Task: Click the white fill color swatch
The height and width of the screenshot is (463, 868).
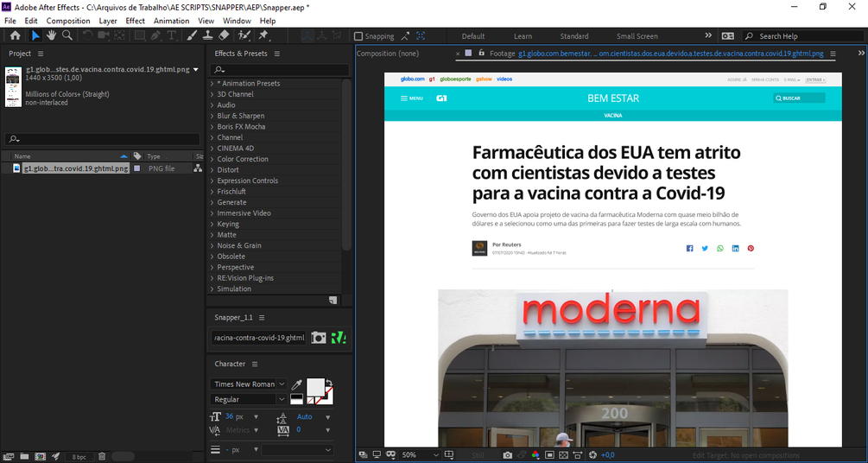Action: 315,387
